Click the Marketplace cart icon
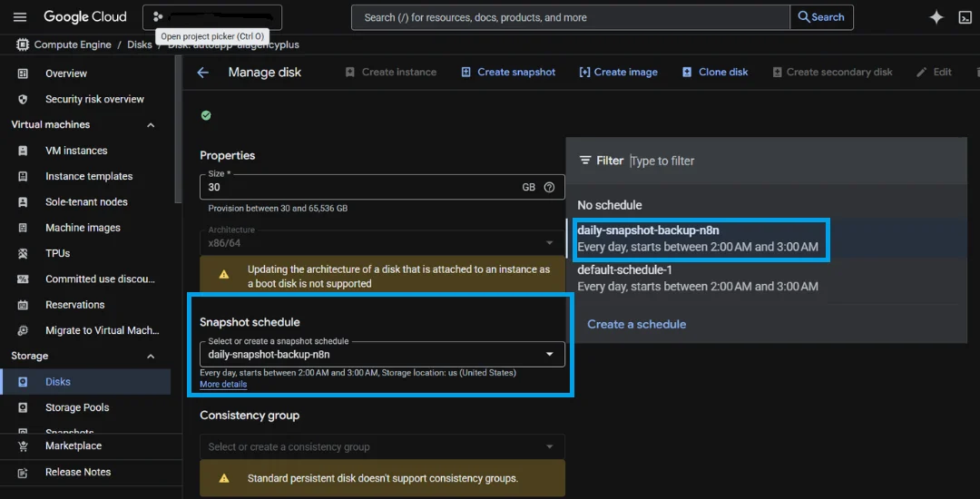Viewport: 980px width, 499px height. [x=23, y=445]
